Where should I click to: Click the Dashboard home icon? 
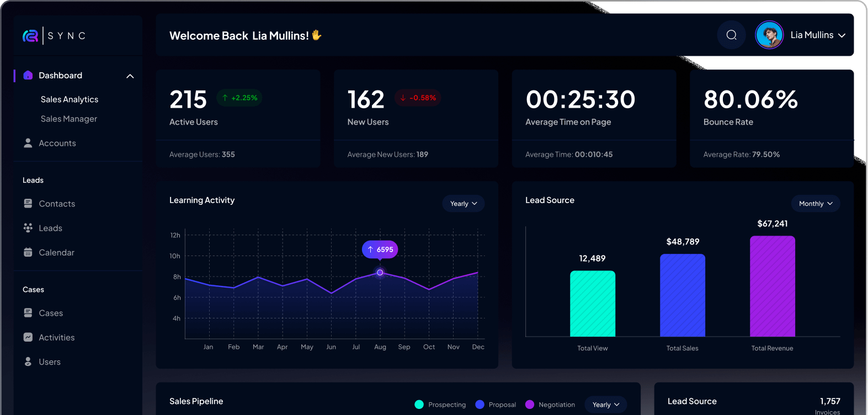pos(28,76)
